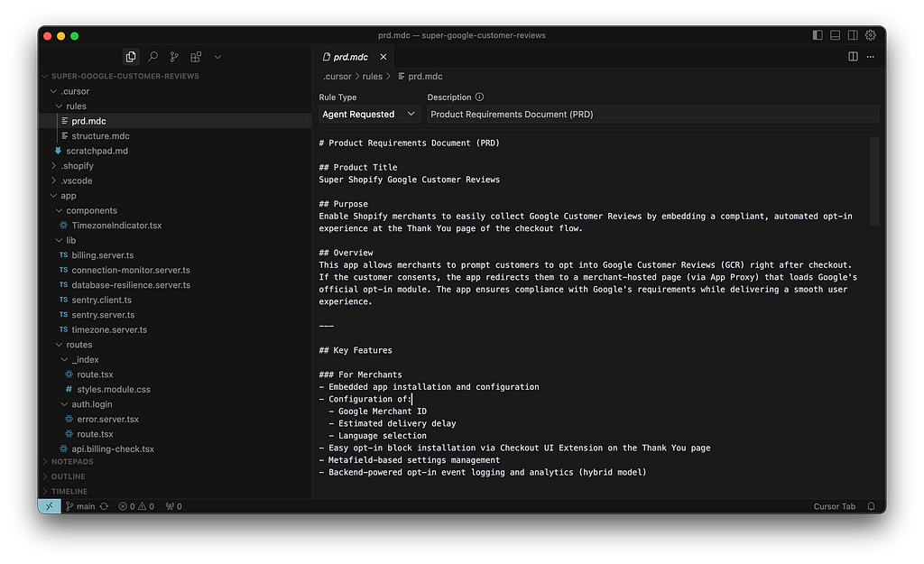Open scratchpad.md file
This screenshot has height=564, width=924.
(97, 151)
